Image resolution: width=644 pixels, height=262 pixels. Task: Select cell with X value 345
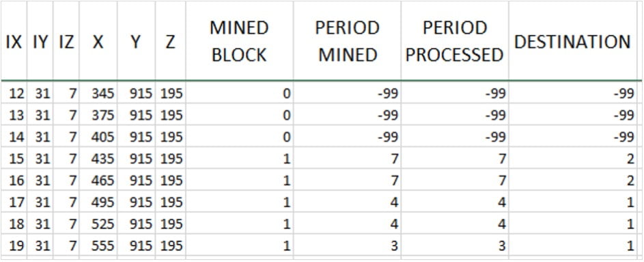pyautogui.click(x=98, y=94)
